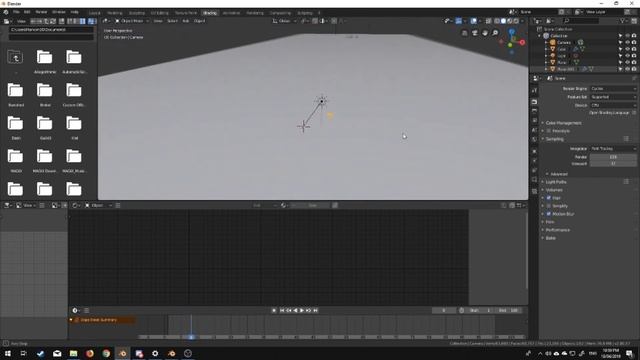Image resolution: width=640 pixels, height=360 pixels.
Task: Select Plane.001 in the outliner
Action: [566, 69]
